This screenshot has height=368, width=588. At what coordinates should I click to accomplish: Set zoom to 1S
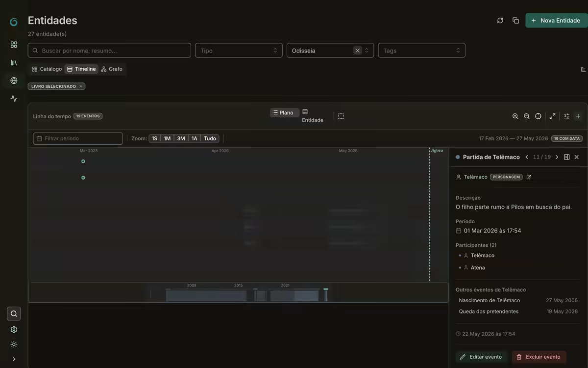(155, 138)
